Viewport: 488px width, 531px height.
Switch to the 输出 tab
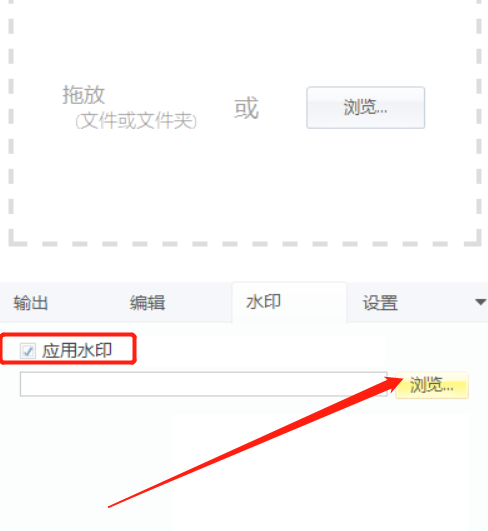(x=30, y=302)
